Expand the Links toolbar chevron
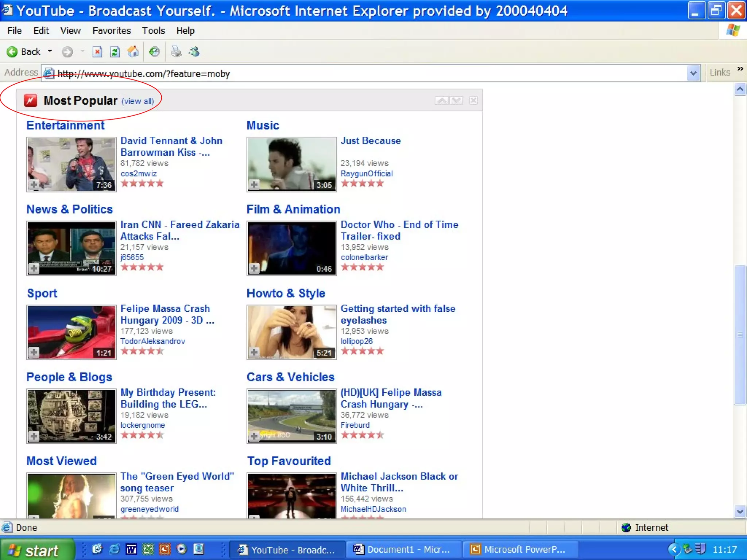Viewport: 747px width, 560px height. 740,69
